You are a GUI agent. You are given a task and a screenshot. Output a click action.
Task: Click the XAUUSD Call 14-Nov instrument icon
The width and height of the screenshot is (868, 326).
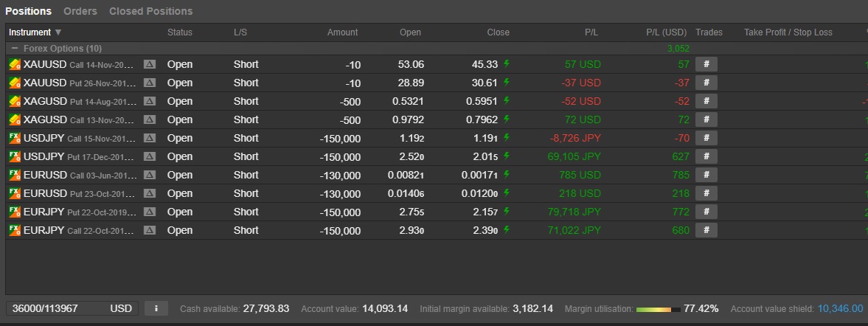point(15,64)
